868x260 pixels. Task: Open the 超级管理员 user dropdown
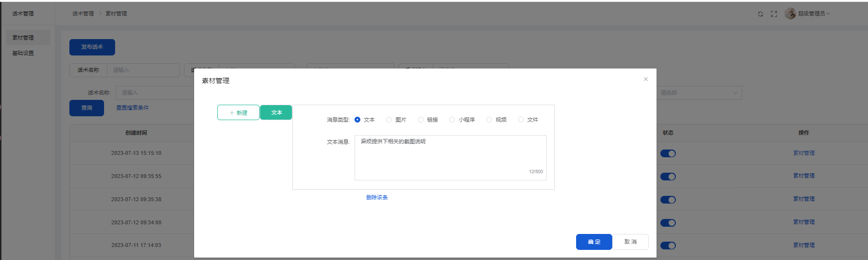coord(813,14)
